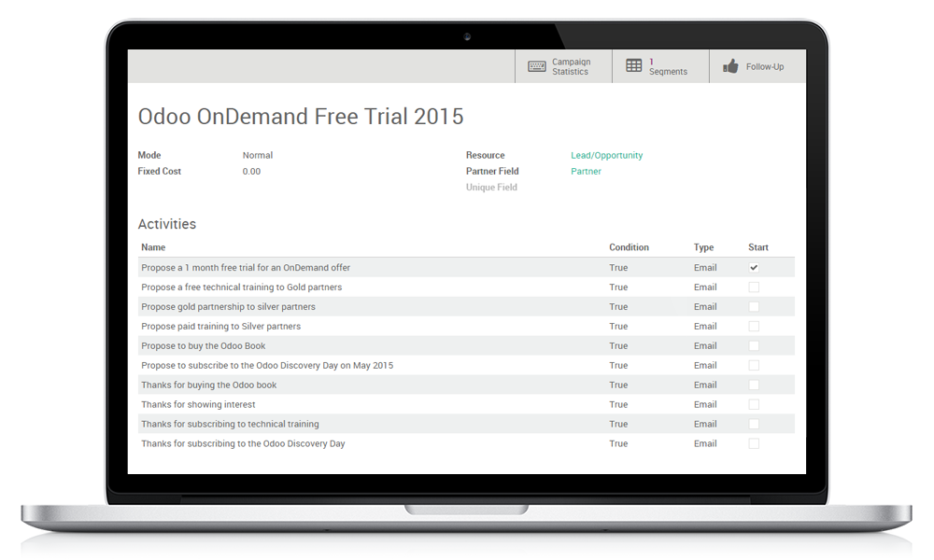Select 'Propose paid training to Silver partners' row

coord(466,327)
